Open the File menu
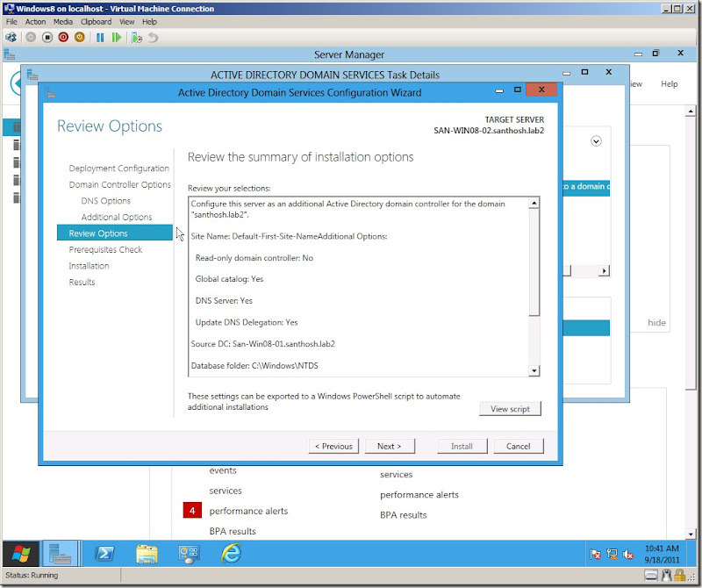702x588 pixels. [x=11, y=21]
